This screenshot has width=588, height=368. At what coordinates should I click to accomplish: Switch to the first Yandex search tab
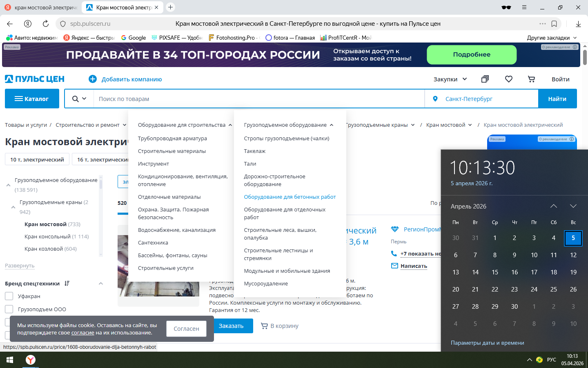[x=41, y=7]
